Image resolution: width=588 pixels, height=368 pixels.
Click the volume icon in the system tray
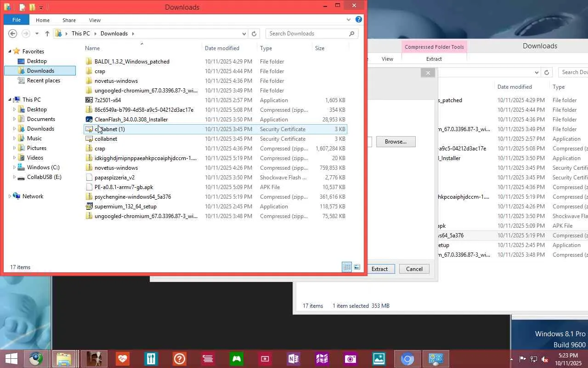click(x=545, y=359)
